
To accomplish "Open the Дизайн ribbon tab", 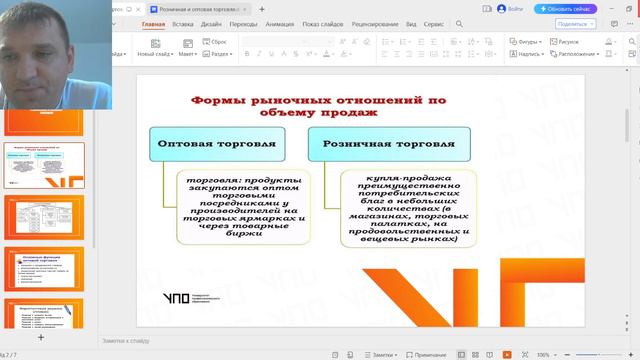I will (211, 24).
